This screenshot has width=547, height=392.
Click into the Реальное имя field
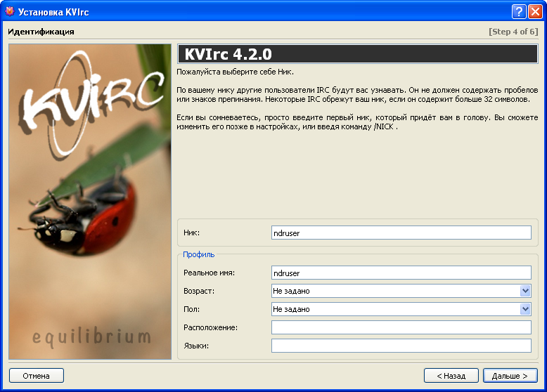[x=401, y=273]
